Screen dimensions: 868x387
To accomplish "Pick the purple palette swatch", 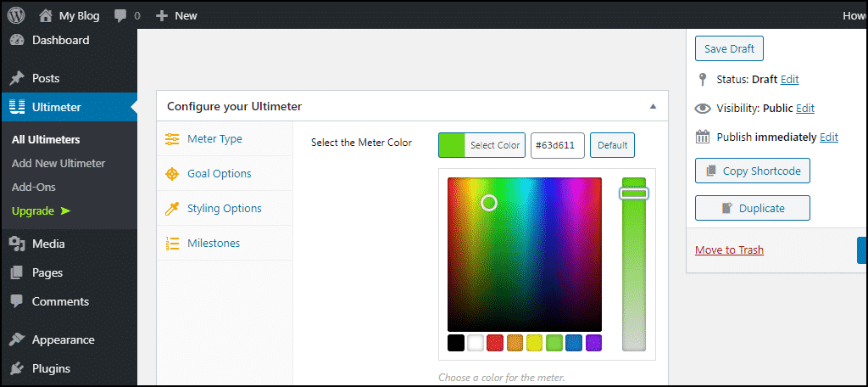I will [x=593, y=343].
